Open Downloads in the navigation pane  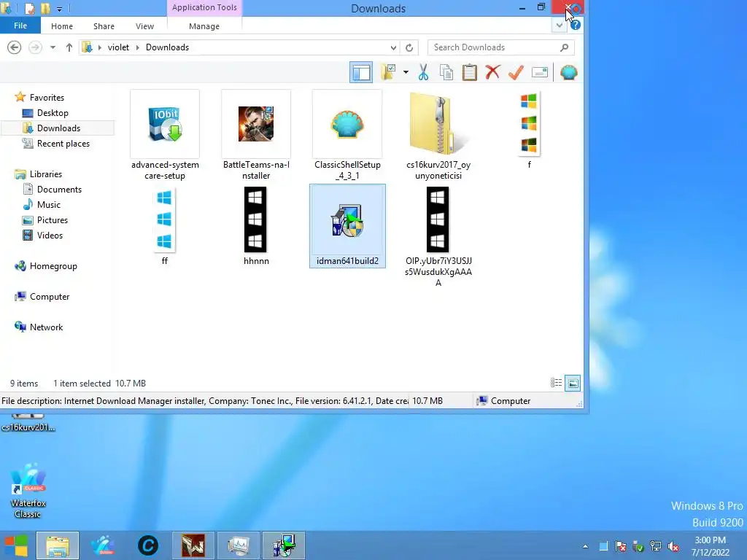[58, 128]
